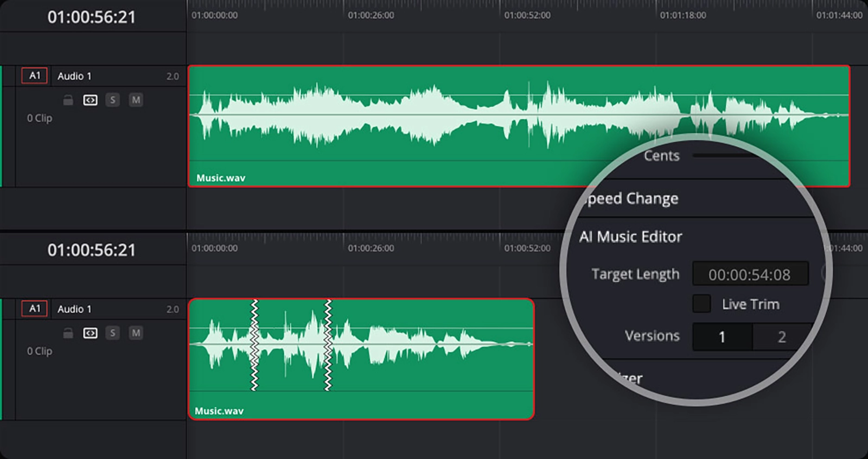Click the first zigzag edit point in shortened clip
This screenshot has height=459, width=868.
pos(254,345)
